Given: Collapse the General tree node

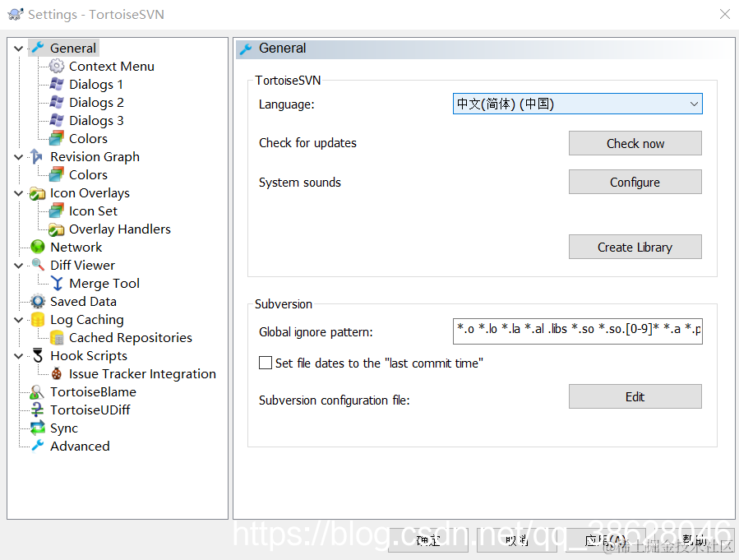Looking at the screenshot, I should coord(18,49).
